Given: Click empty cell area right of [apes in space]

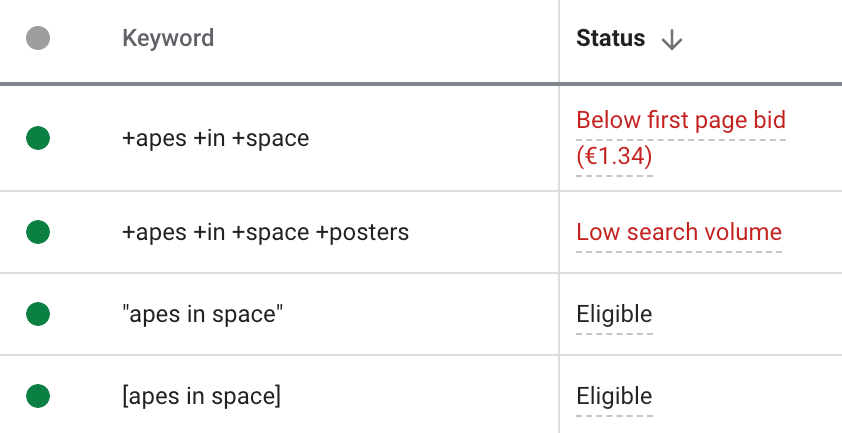Looking at the screenshot, I should [x=419, y=396].
